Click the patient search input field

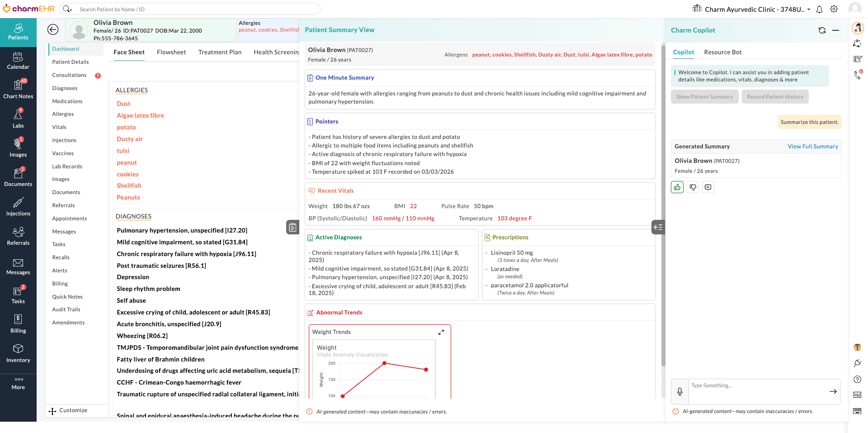198,9
